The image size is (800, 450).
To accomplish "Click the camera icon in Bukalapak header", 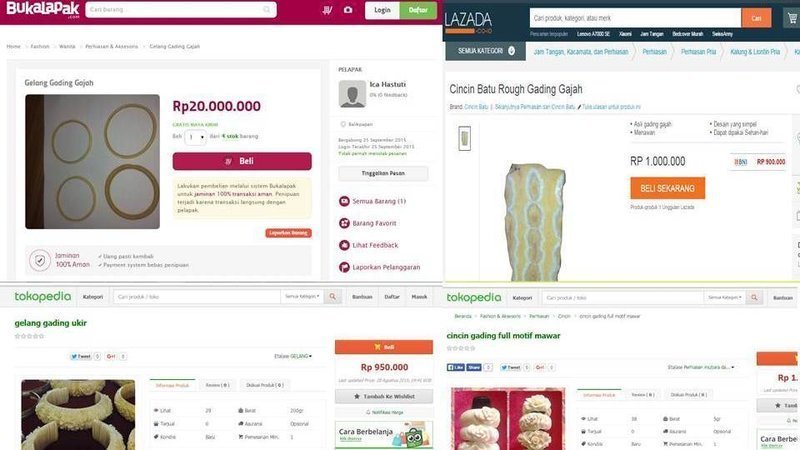I will (348, 10).
